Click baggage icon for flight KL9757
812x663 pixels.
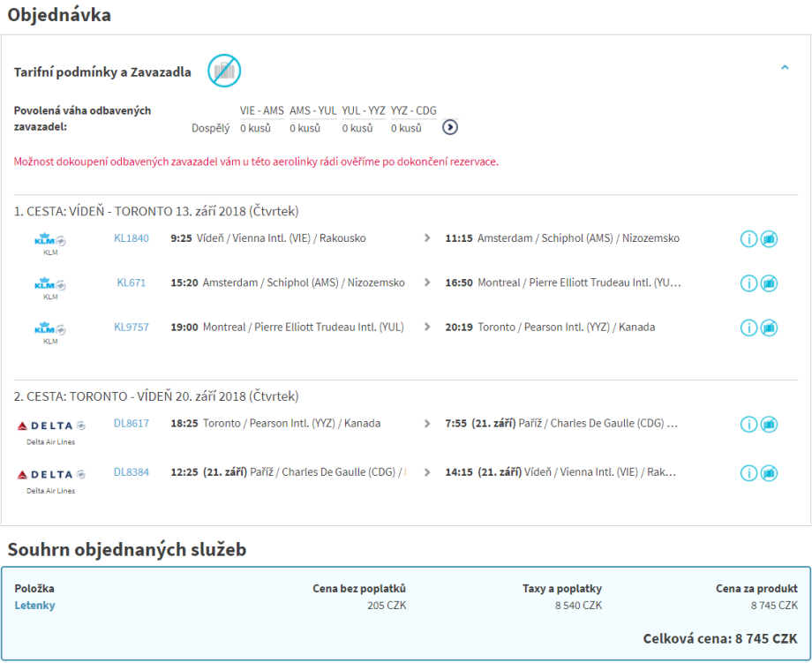click(x=769, y=328)
